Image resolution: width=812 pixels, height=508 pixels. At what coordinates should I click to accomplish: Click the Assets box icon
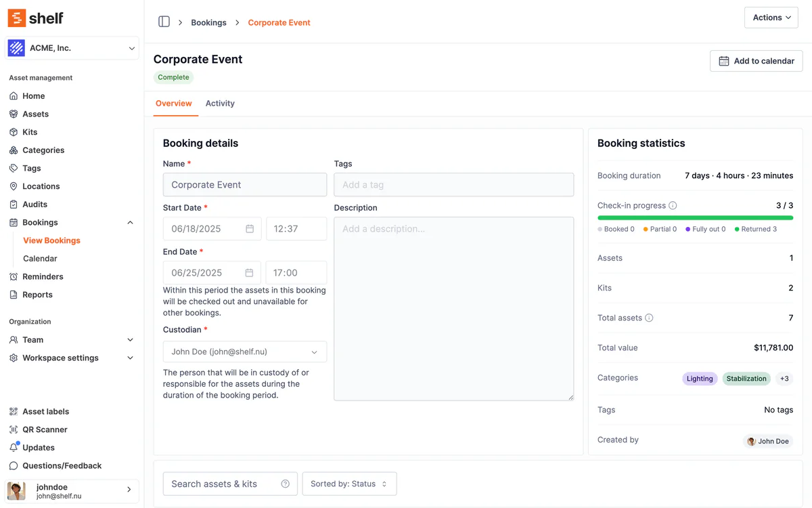tap(14, 114)
